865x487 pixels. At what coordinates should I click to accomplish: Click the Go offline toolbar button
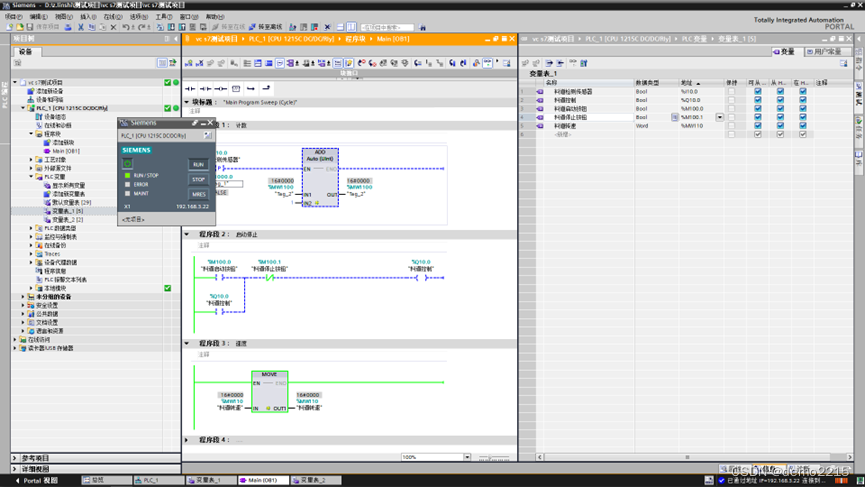click(x=266, y=26)
